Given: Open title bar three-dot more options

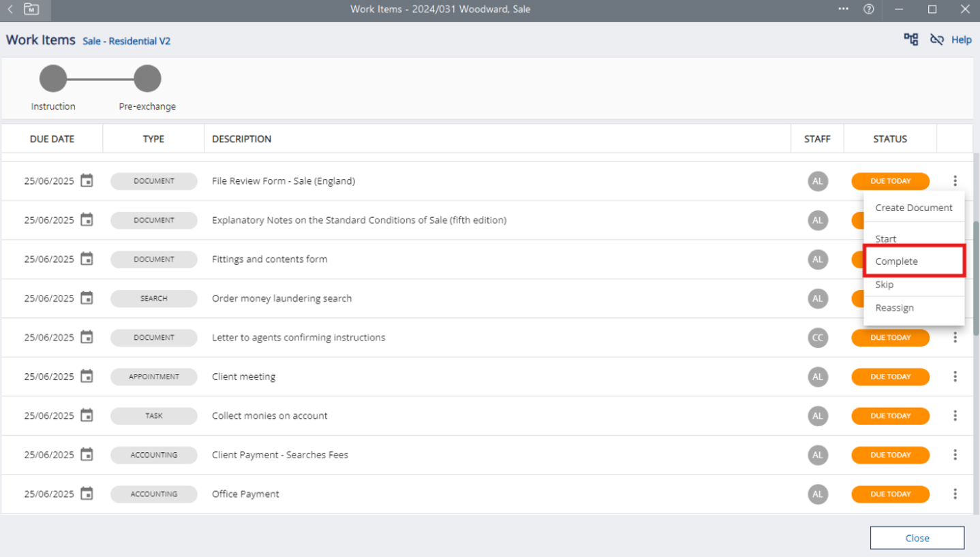Looking at the screenshot, I should pos(843,10).
